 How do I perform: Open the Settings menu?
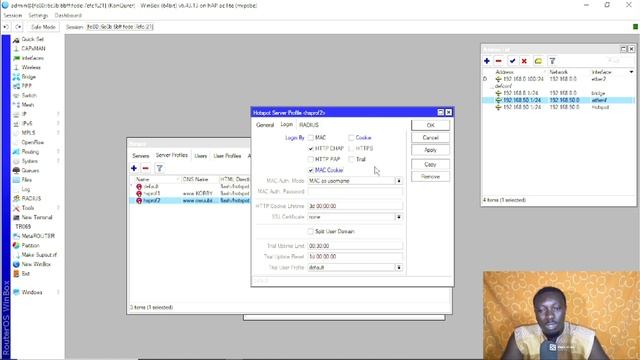[x=38, y=16]
